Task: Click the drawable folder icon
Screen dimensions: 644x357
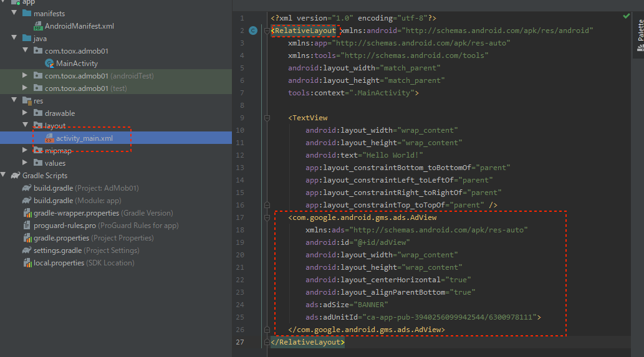Action: point(38,113)
